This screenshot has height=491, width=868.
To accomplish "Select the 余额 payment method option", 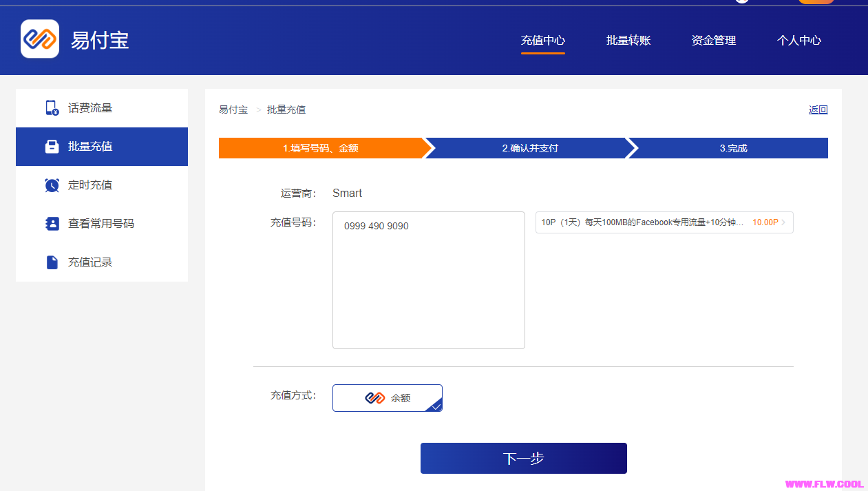I will [388, 398].
